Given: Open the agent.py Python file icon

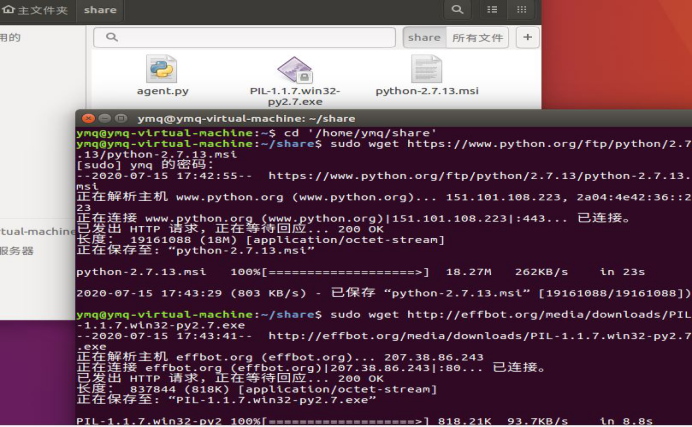Looking at the screenshot, I should (x=162, y=69).
